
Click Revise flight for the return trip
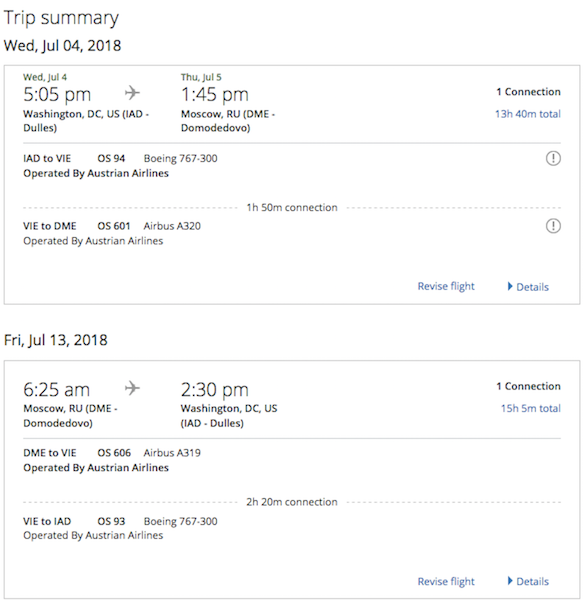coord(446,581)
